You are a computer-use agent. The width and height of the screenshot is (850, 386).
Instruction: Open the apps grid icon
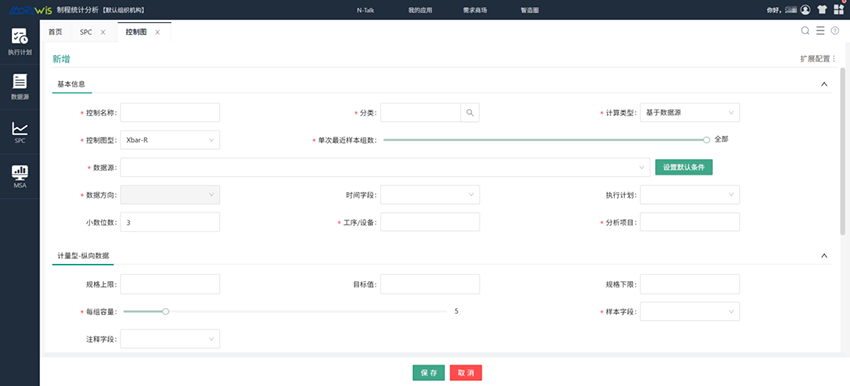[x=839, y=10]
